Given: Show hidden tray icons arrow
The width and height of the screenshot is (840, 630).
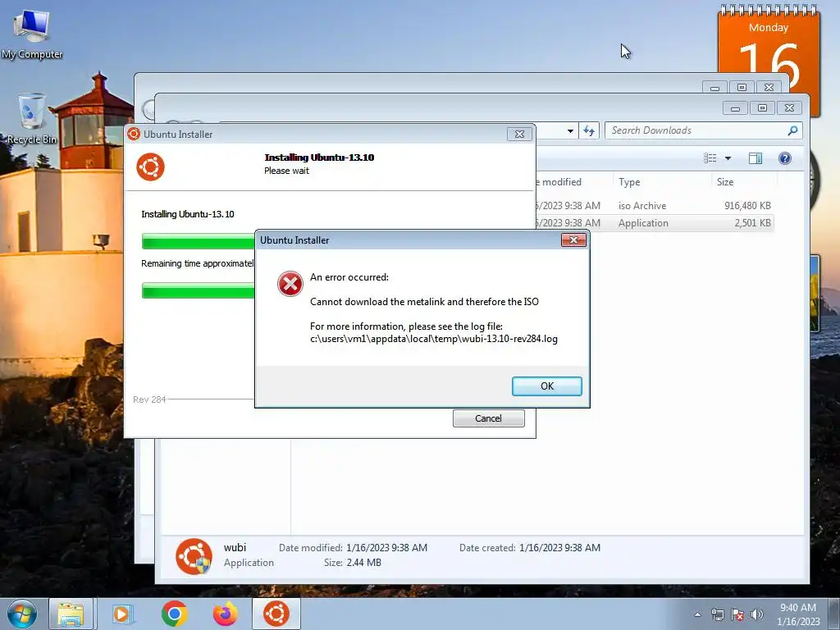Looking at the screenshot, I should [697, 614].
